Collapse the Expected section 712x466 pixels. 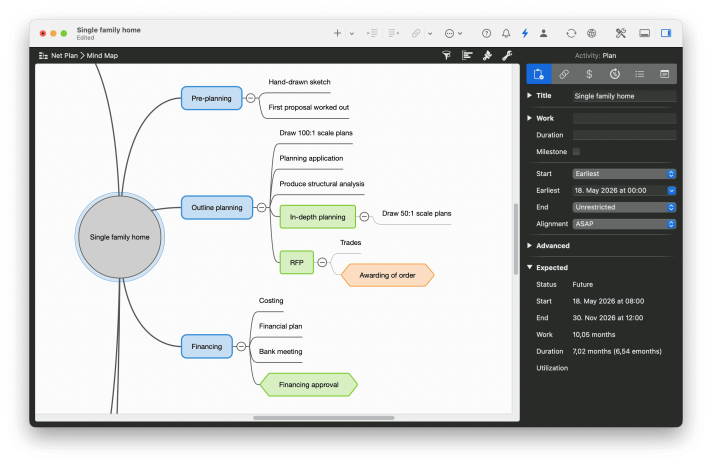[529, 268]
